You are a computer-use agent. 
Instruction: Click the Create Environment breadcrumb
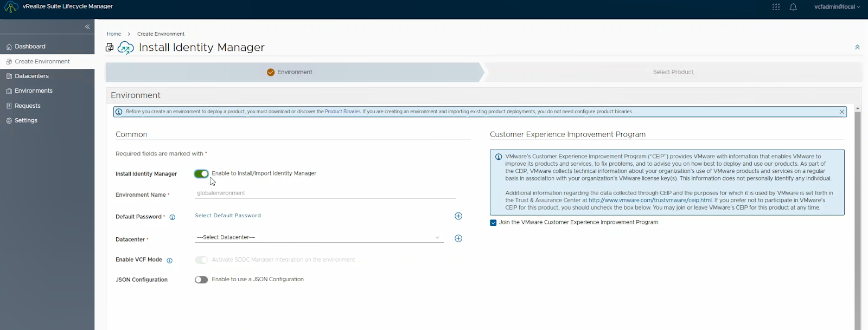pos(161,34)
